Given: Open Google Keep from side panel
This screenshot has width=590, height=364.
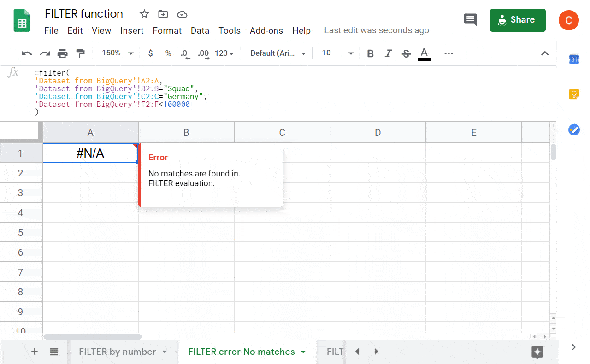Looking at the screenshot, I should click(x=574, y=94).
